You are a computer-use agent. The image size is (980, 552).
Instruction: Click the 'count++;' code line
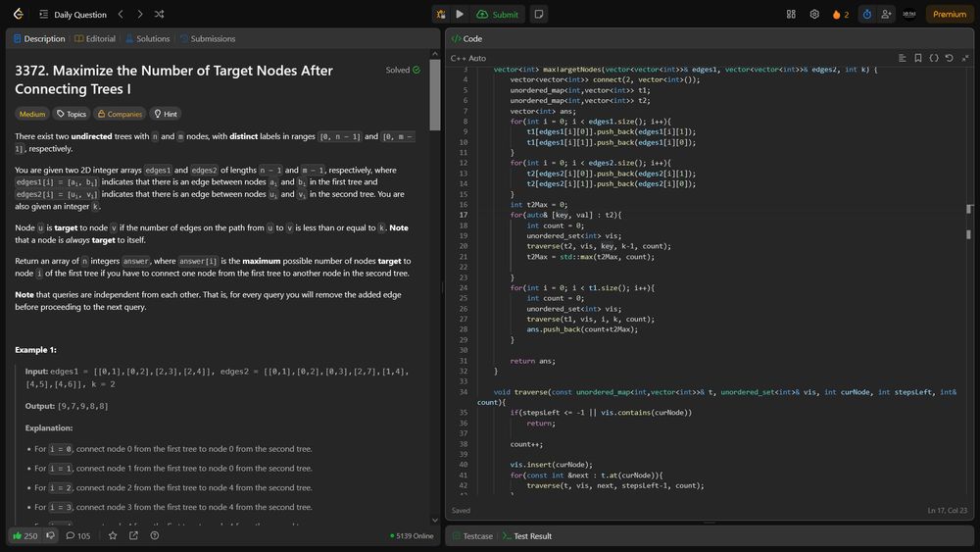[x=526, y=444]
